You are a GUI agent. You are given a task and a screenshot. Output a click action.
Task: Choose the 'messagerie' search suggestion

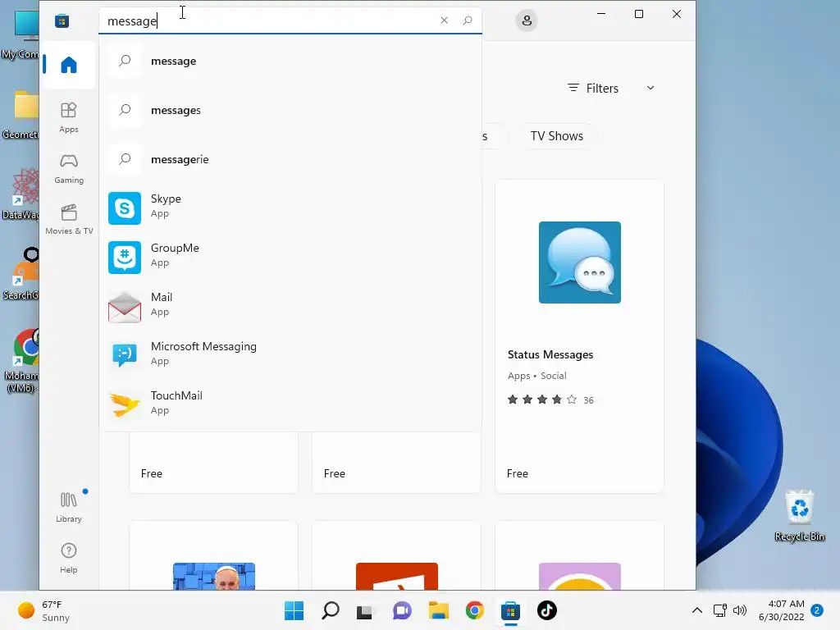290,159
